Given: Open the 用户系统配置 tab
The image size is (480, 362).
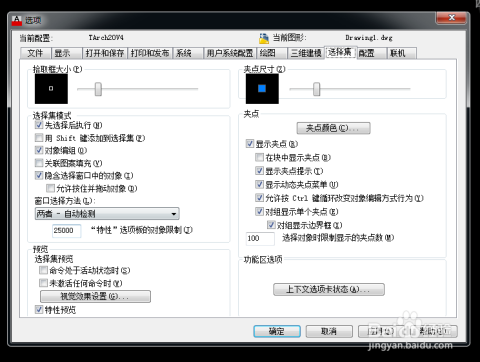Looking at the screenshot, I should coord(230,53).
